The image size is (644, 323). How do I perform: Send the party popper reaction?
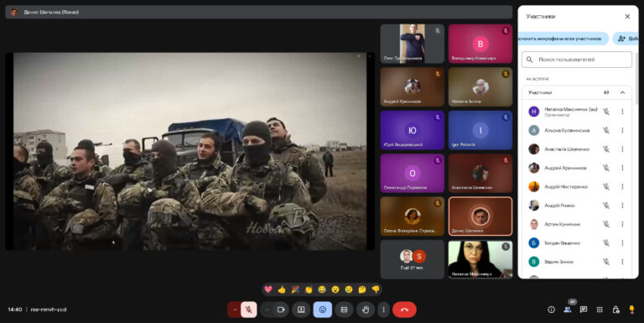[x=295, y=289]
